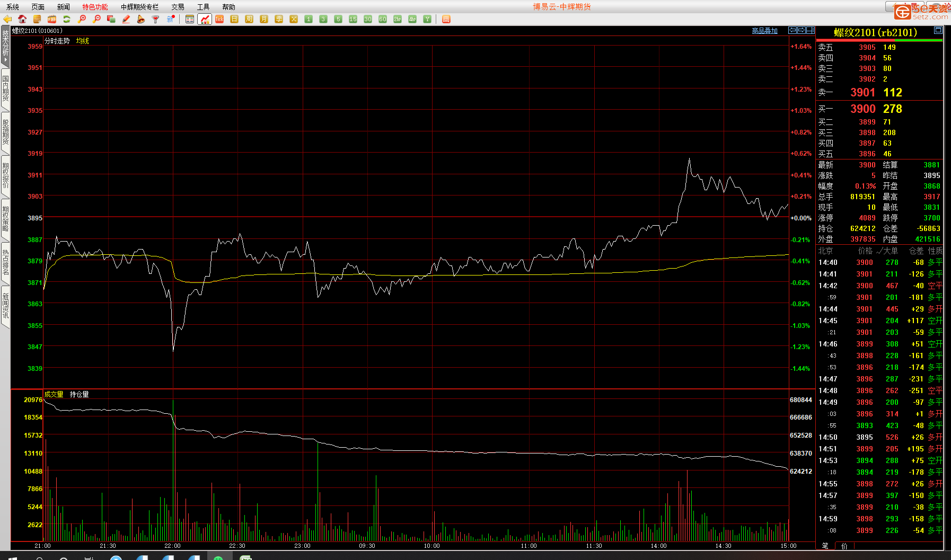Select the intraday trend chart icon
This screenshot has width=951, height=560.
(205, 19)
